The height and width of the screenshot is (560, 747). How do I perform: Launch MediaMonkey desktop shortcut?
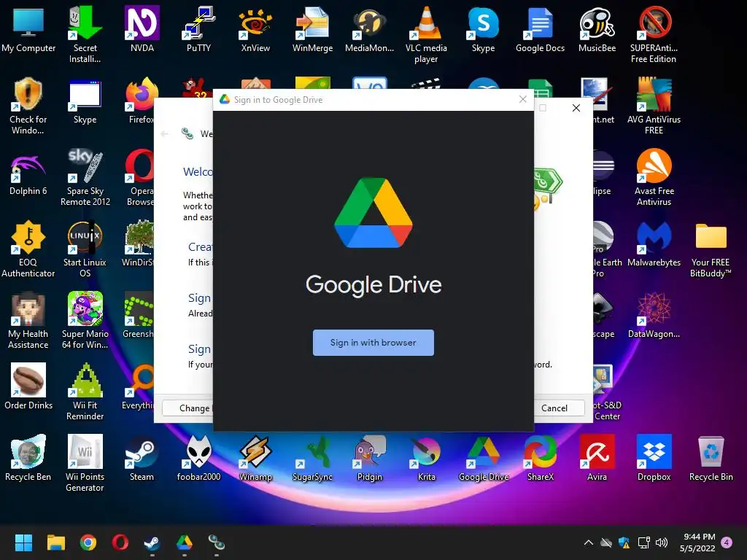(369, 29)
